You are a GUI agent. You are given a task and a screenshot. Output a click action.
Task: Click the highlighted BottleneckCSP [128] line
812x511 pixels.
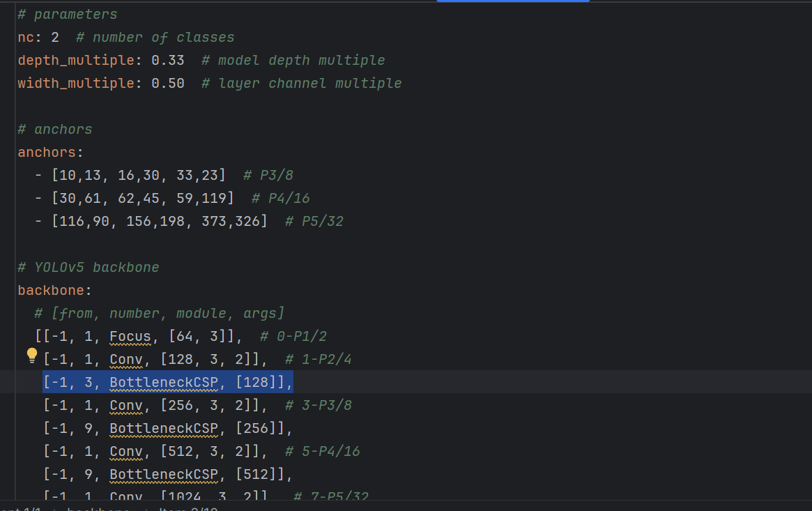[167, 382]
